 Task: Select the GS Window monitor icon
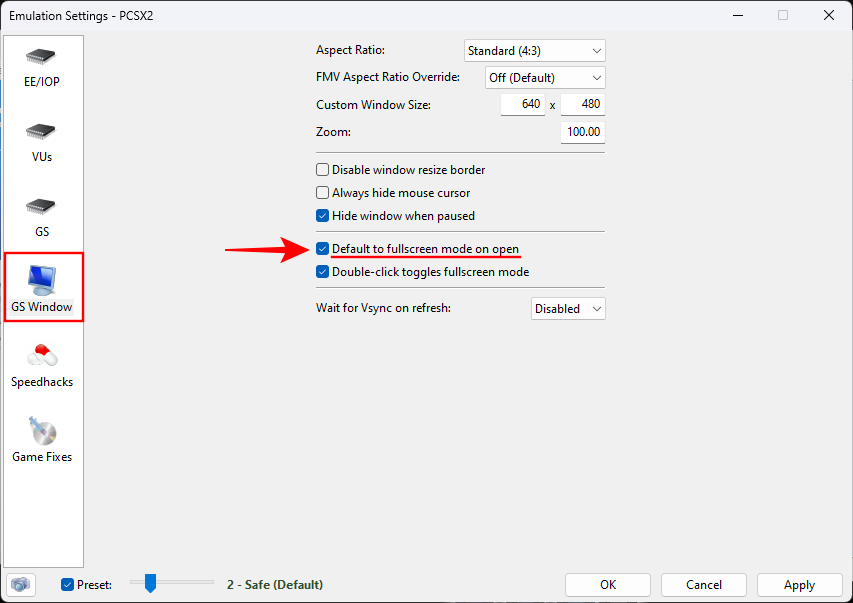point(42,280)
